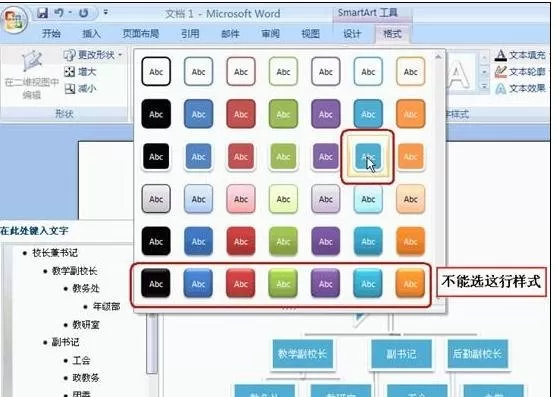Choose solid black style in second row
557x397 pixels.
tap(156, 114)
